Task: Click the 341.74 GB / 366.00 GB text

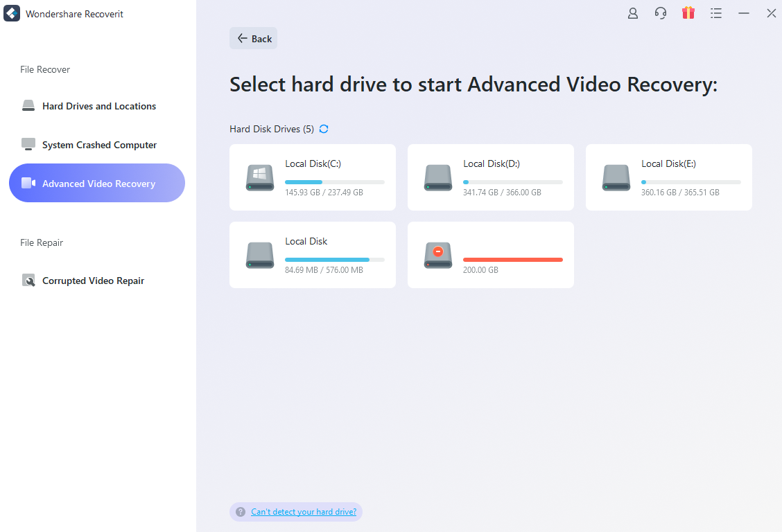Action: [502, 193]
